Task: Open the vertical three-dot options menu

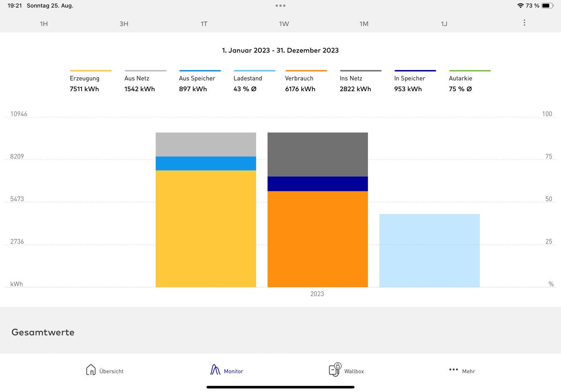Action: (x=524, y=23)
